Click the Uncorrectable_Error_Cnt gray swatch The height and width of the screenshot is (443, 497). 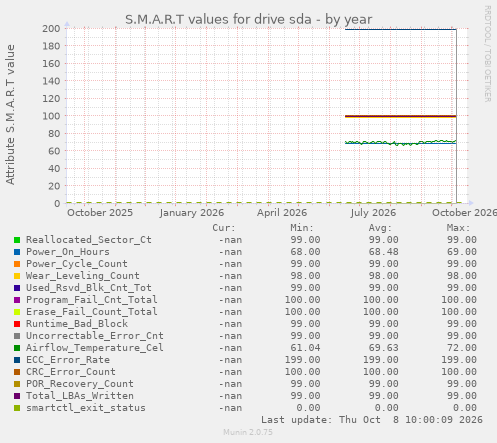(17, 336)
